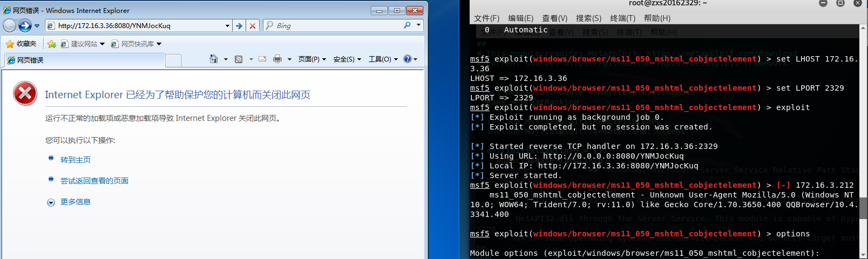Click the 尝试返回查看的页面 link

coord(94,181)
